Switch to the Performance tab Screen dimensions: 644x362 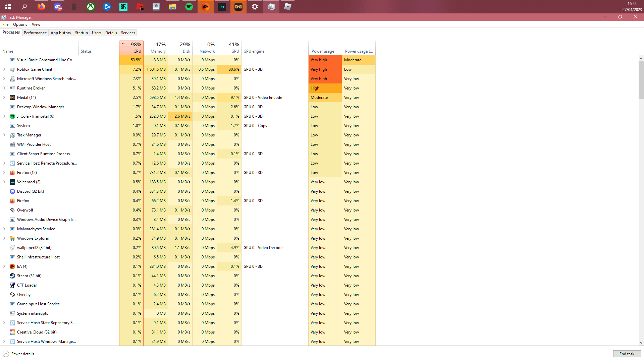coord(35,33)
